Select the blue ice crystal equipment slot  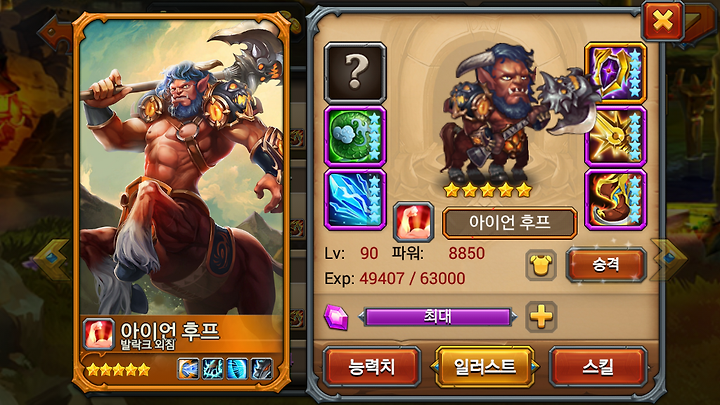(355, 199)
